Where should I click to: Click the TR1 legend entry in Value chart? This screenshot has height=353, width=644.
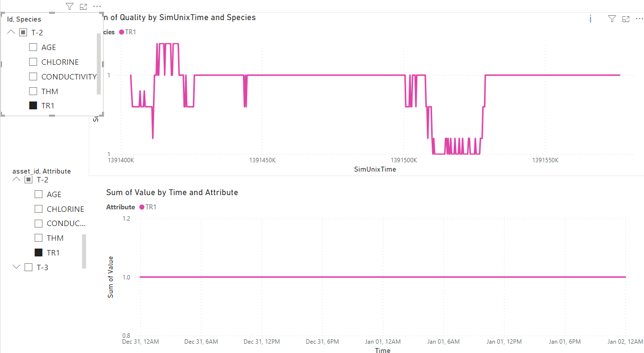148,207
